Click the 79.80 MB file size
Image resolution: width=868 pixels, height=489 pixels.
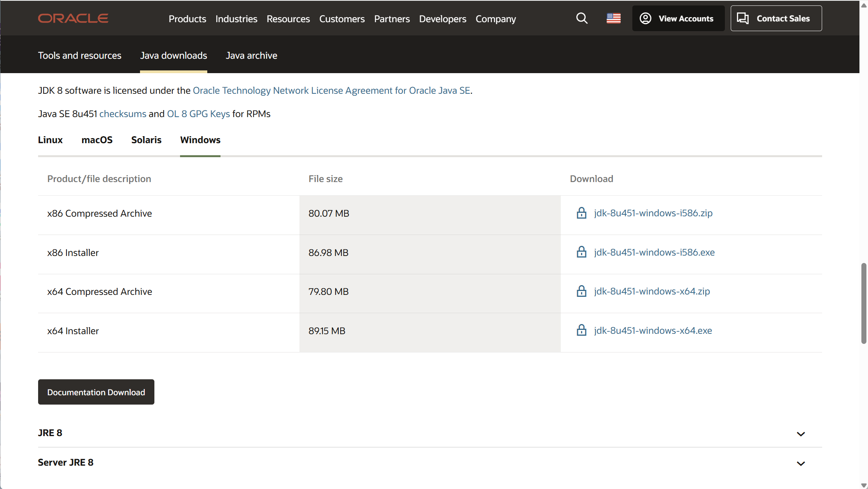[329, 292]
